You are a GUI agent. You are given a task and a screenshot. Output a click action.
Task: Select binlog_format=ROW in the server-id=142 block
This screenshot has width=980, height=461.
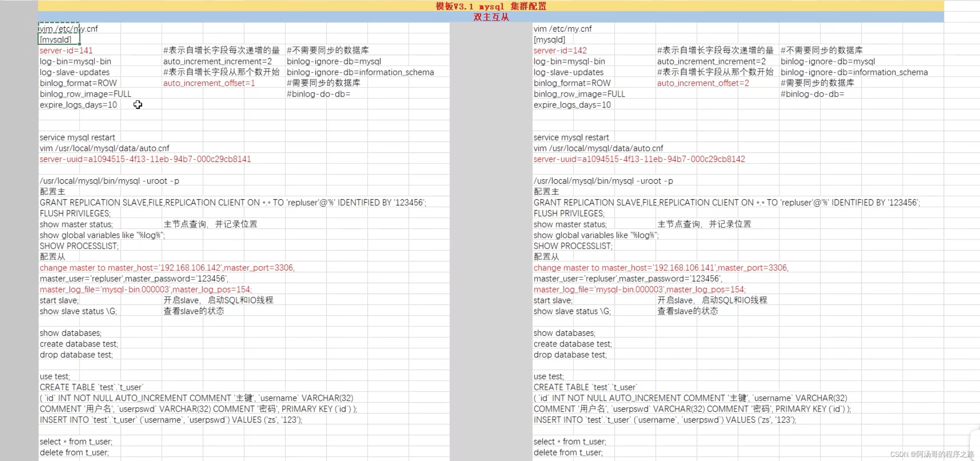coord(572,83)
